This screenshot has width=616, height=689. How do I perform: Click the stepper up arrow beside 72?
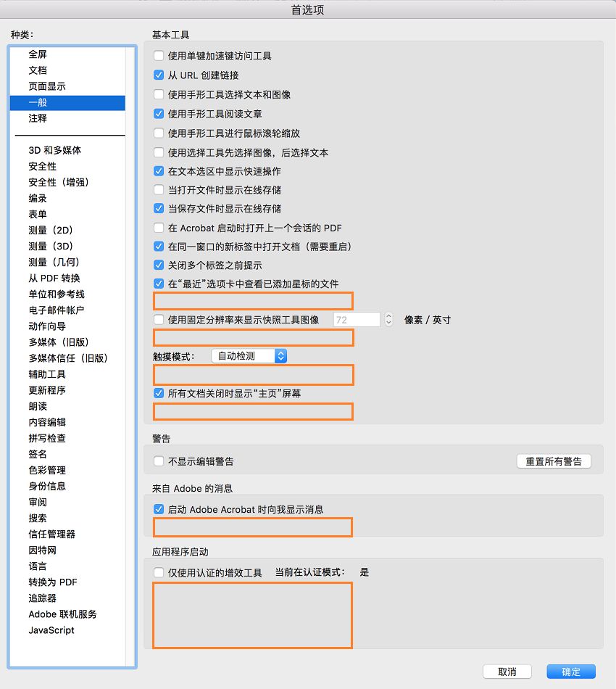click(x=390, y=315)
